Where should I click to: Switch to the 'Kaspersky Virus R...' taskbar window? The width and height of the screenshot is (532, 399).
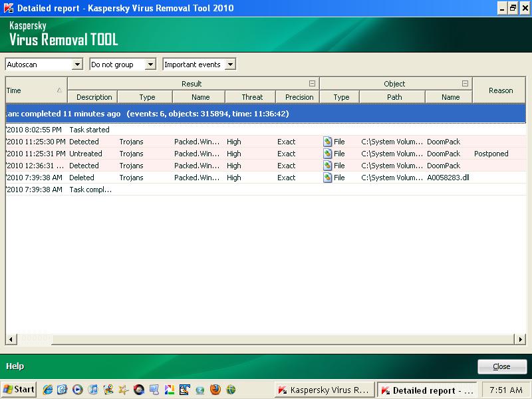click(325, 390)
